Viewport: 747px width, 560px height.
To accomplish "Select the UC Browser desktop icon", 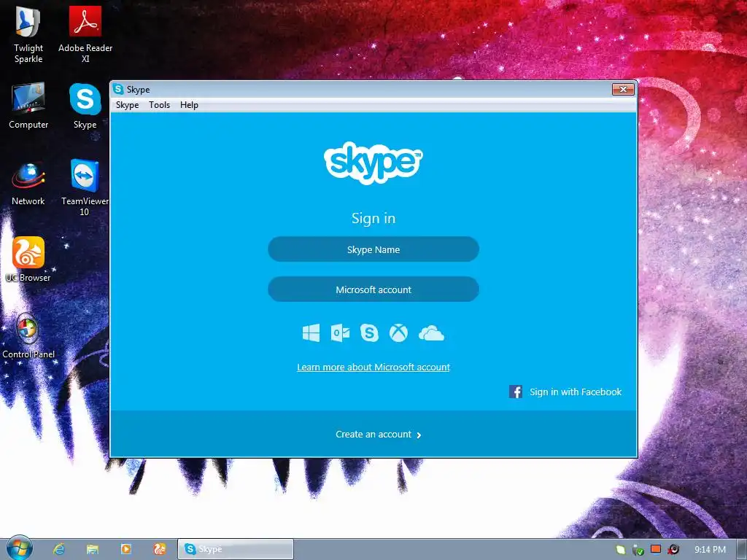I will 28,260.
